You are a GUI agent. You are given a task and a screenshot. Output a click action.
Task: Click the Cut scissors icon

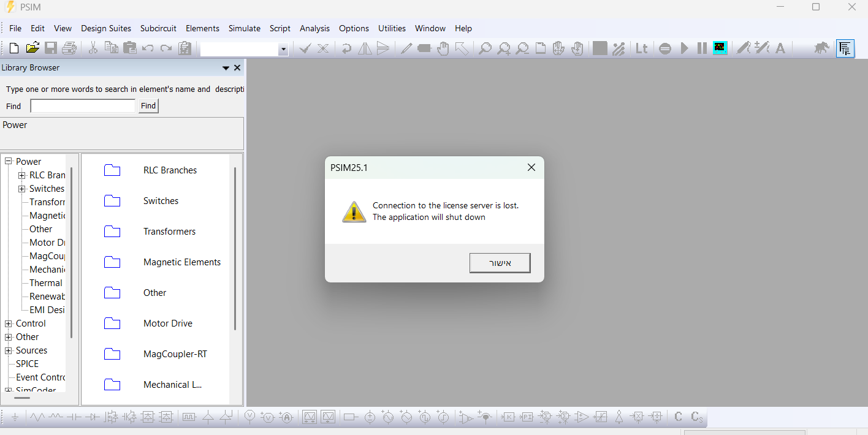(x=93, y=48)
